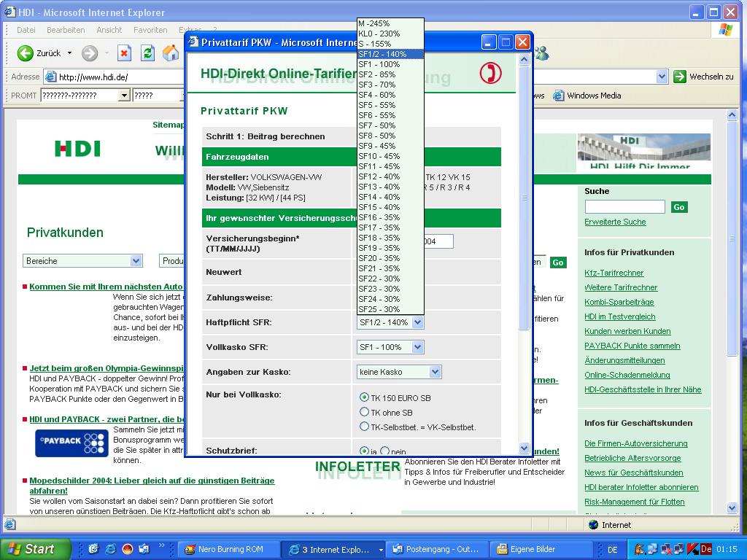The image size is (747, 560).
Task: Click into the Suche search input field
Action: click(x=624, y=206)
